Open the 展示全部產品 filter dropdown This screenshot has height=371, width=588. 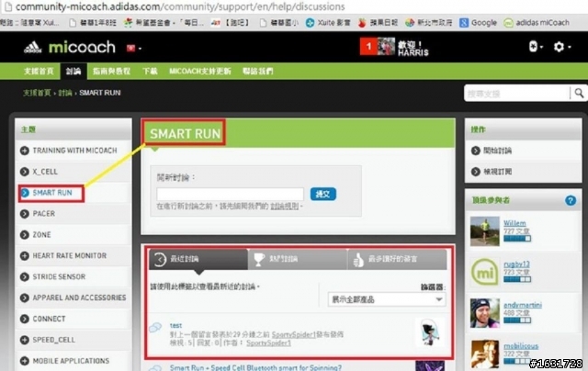pos(387,299)
